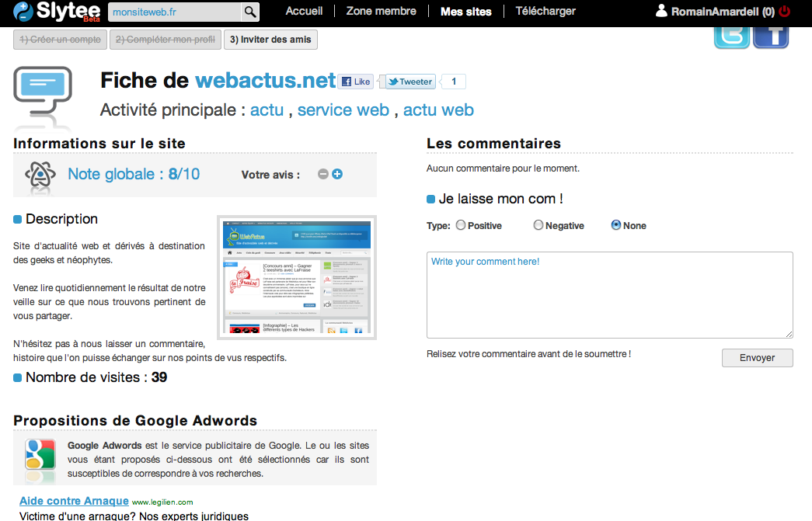Click the Tweeter share button
The image size is (812, 521).
point(410,82)
